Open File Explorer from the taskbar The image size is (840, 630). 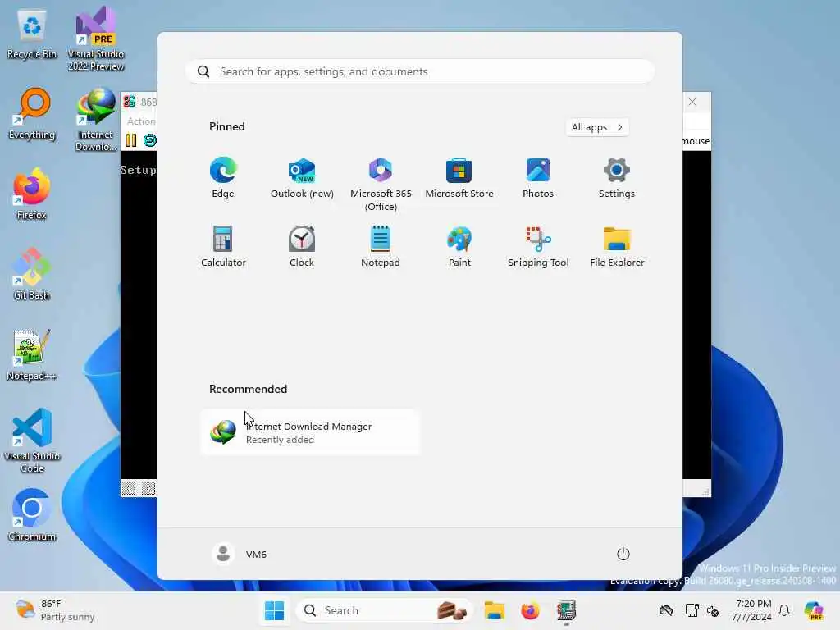(495, 610)
